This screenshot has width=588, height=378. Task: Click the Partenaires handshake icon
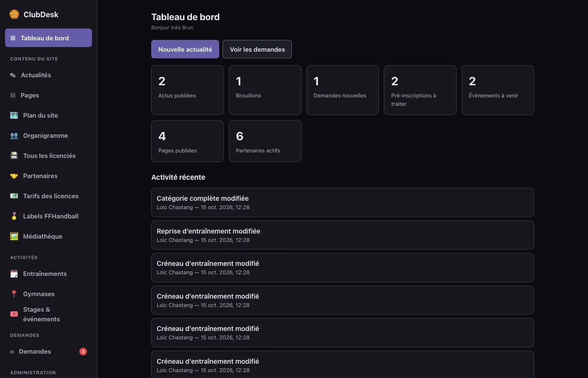pos(14,176)
